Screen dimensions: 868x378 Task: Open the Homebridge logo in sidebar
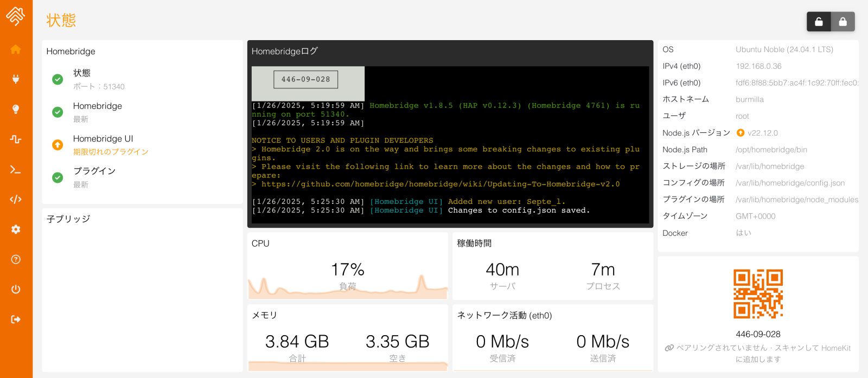[15, 16]
